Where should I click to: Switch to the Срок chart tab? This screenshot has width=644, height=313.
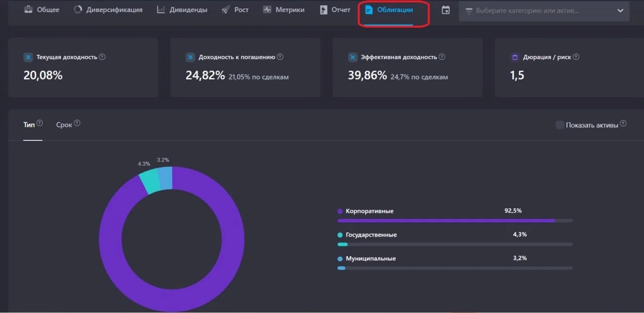[x=64, y=125]
